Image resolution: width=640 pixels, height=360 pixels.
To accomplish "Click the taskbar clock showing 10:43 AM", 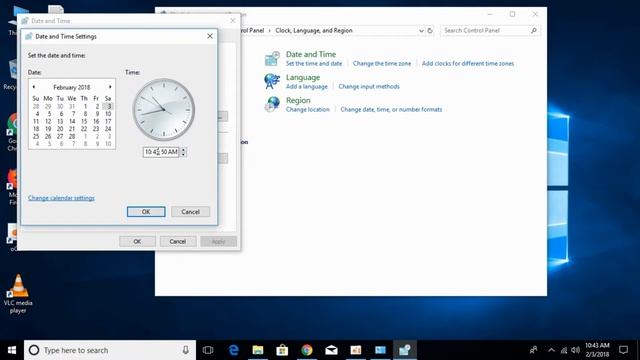I will pos(597,350).
